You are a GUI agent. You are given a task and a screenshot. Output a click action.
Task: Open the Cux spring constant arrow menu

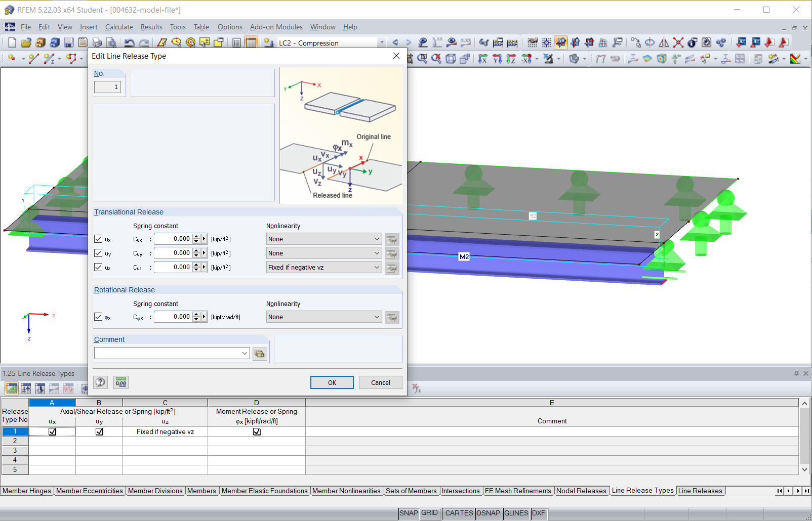[x=204, y=239]
